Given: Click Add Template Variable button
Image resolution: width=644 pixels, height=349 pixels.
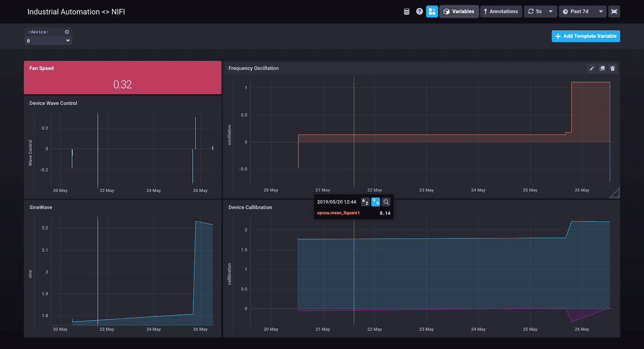Looking at the screenshot, I should pyautogui.click(x=586, y=36).
